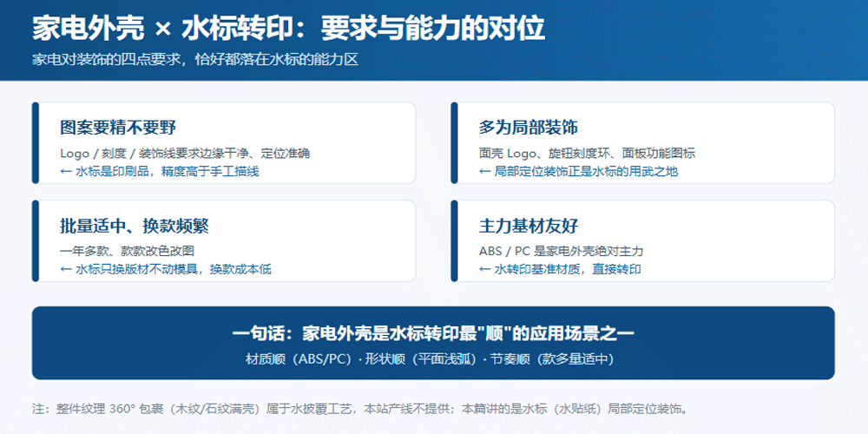868x434 pixels.
Task: Select the line ← 局部定位装饰正是水标的用武之地
Action: (578, 172)
